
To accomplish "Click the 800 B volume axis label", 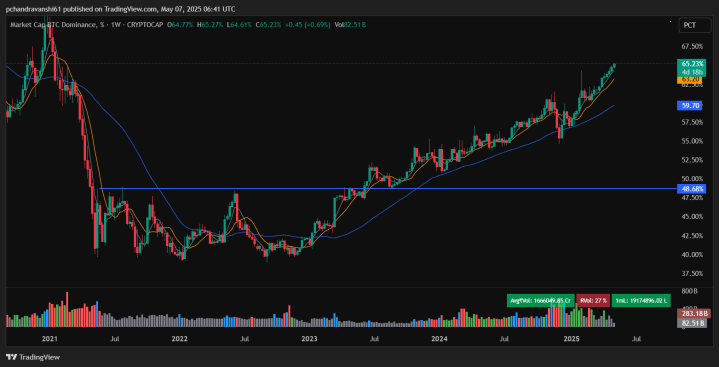I will [x=691, y=291].
